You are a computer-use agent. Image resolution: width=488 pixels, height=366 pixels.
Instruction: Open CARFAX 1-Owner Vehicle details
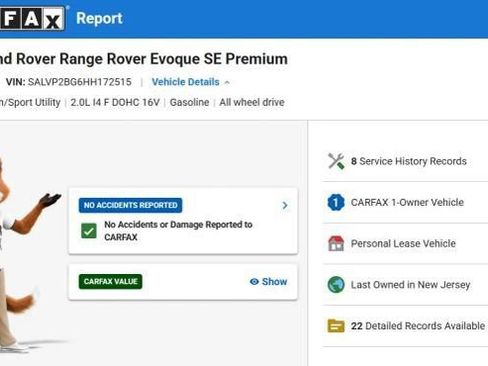pos(407,202)
